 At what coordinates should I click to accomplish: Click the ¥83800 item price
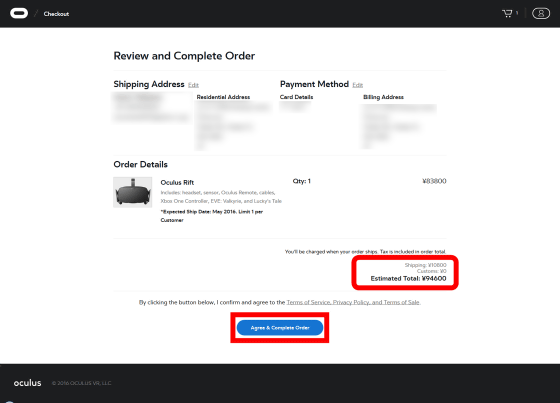[434, 181]
